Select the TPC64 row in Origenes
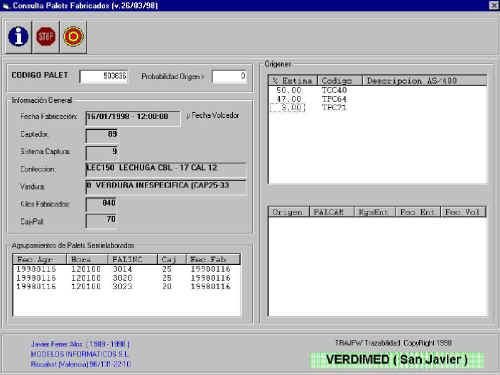This screenshot has height=375, width=500. 378,99
